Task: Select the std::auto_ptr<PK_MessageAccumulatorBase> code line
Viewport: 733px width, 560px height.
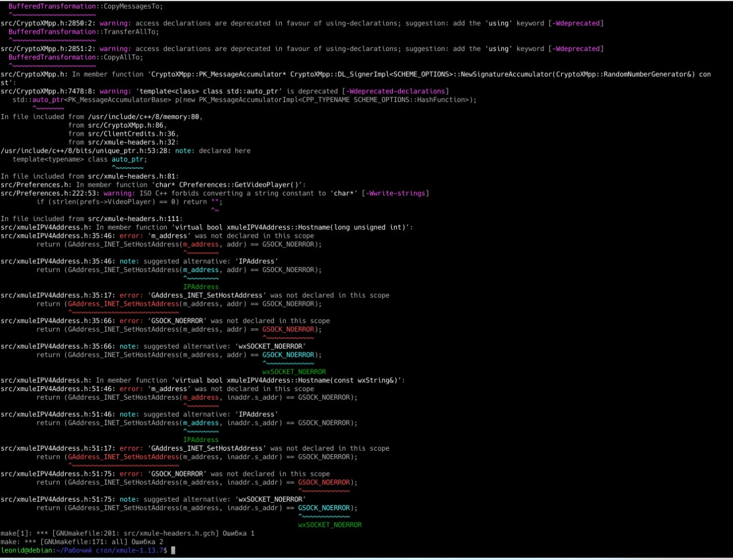Action: point(245,100)
